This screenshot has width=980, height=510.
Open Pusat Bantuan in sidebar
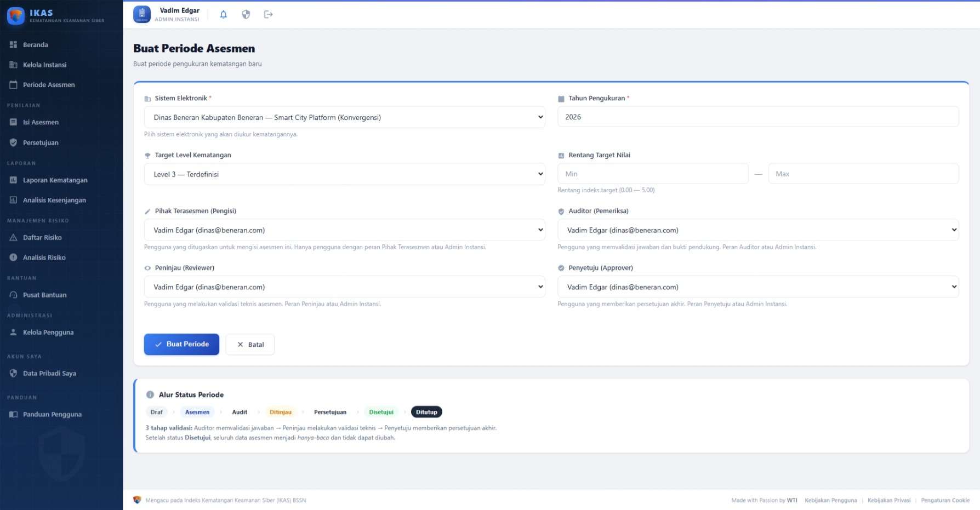click(44, 295)
